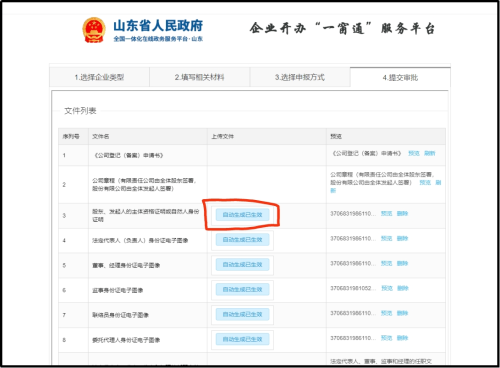Click file name 《公司登记（备案）申请书》 in row 1
This screenshot has height=368, width=500.
point(128,155)
